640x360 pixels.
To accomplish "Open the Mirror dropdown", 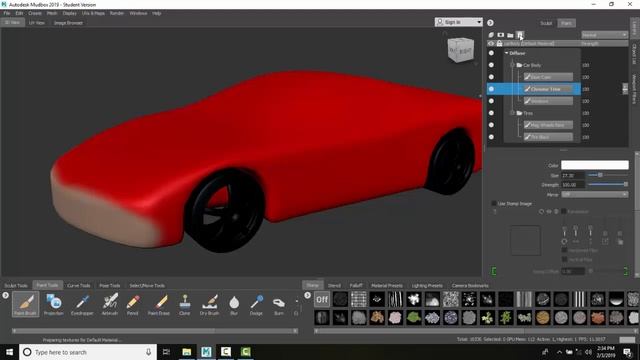I will [594, 194].
